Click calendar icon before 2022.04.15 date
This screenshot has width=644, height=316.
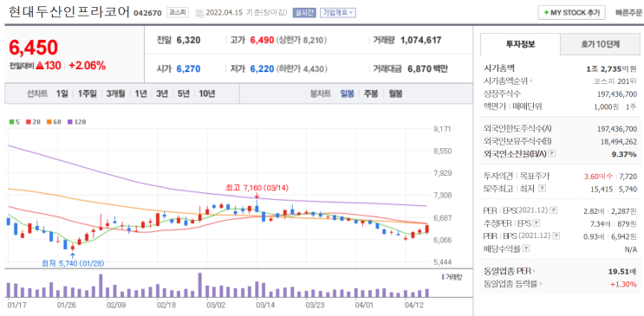(199, 13)
